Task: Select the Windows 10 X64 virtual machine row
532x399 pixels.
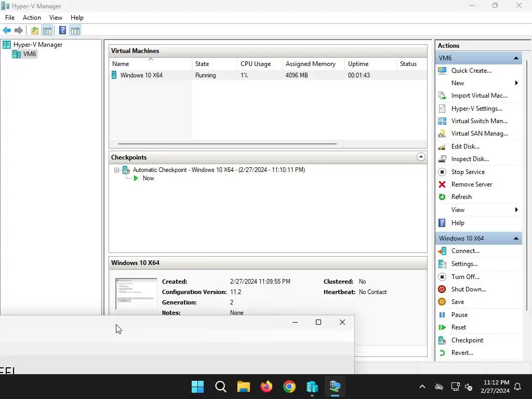Action: pyautogui.click(x=268, y=75)
